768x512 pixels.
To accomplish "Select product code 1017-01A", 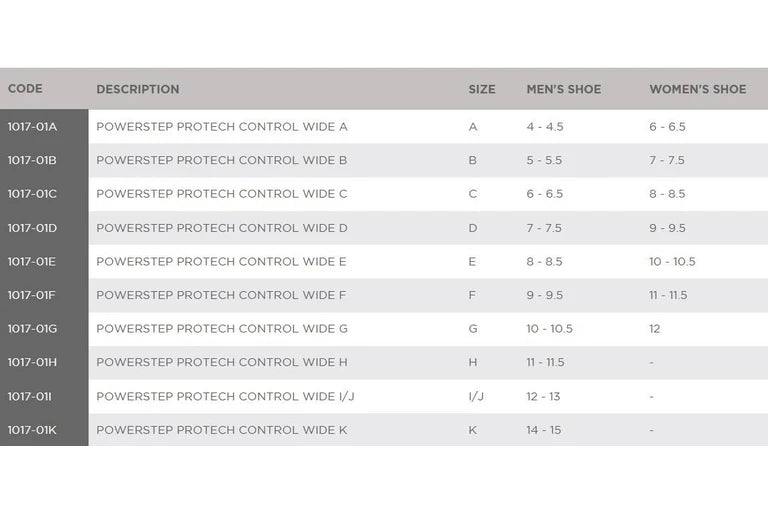I will click(33, 127).
